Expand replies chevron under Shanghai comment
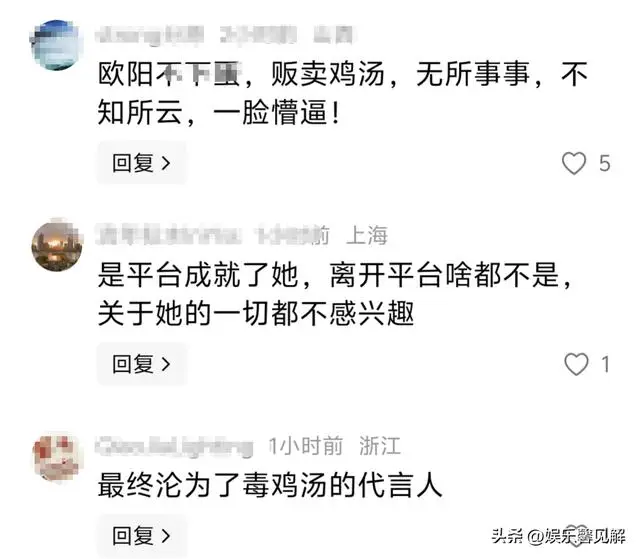 coord(166,364)
